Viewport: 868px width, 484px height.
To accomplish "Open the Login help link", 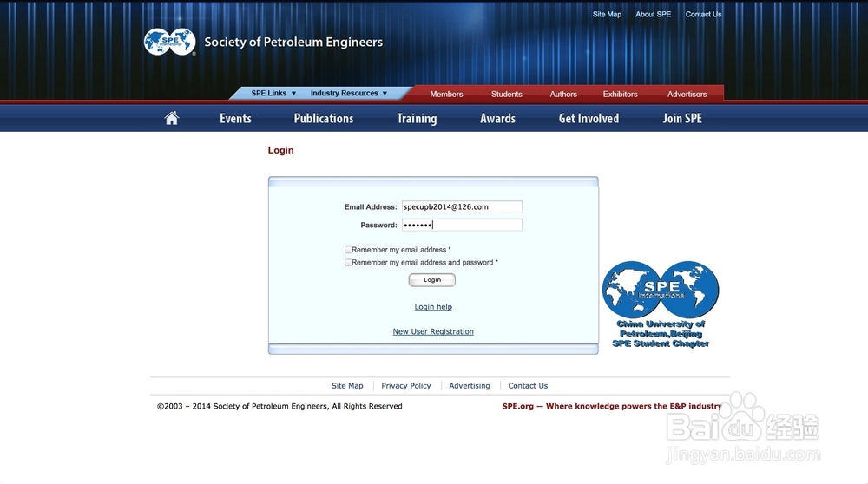I will (433, 307).
